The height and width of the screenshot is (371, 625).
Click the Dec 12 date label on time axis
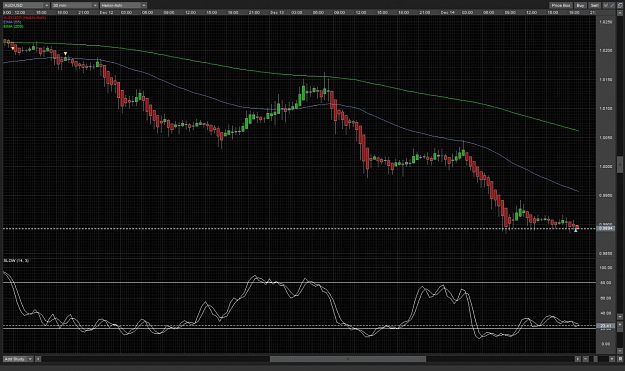(106, 13)
